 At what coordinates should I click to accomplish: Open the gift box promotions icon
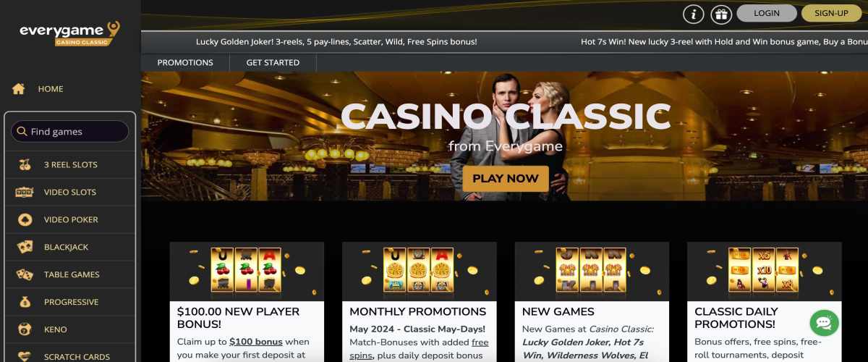(720, 14)
